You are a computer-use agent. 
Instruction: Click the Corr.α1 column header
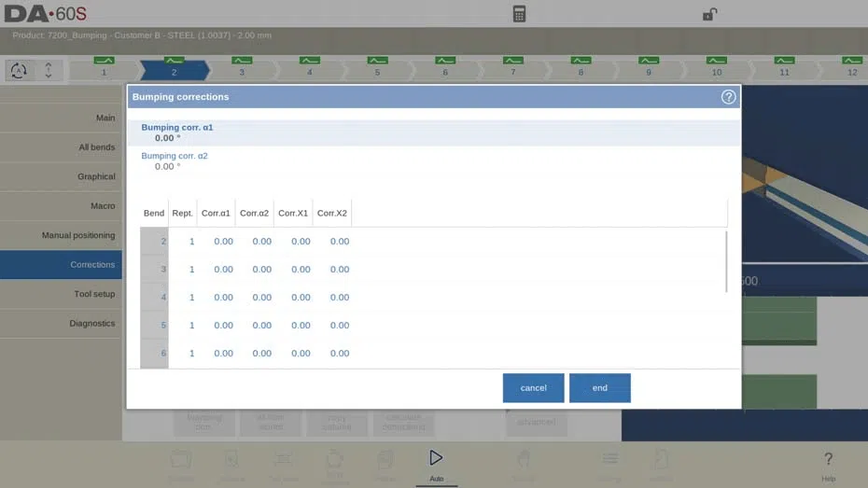coord(216,213)
